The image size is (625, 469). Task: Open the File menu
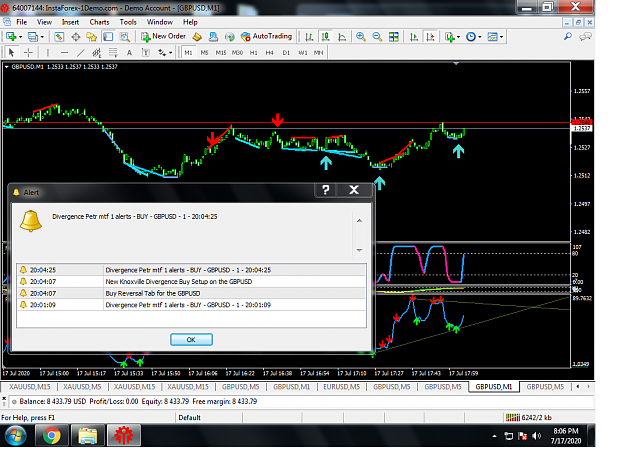[22, 22]
